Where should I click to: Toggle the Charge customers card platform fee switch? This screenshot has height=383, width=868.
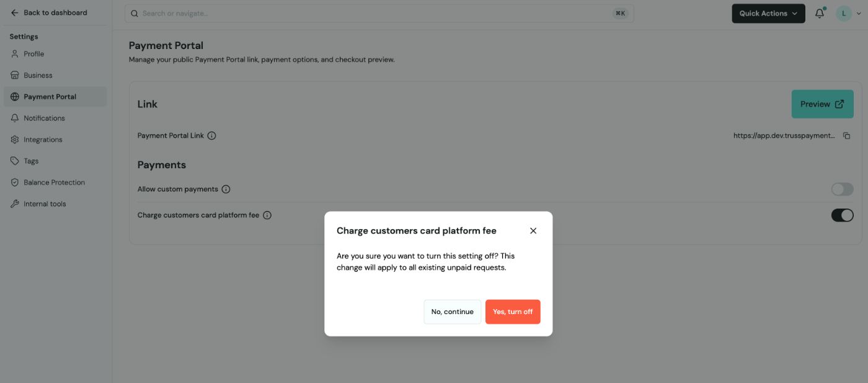[x=842, y=215]
